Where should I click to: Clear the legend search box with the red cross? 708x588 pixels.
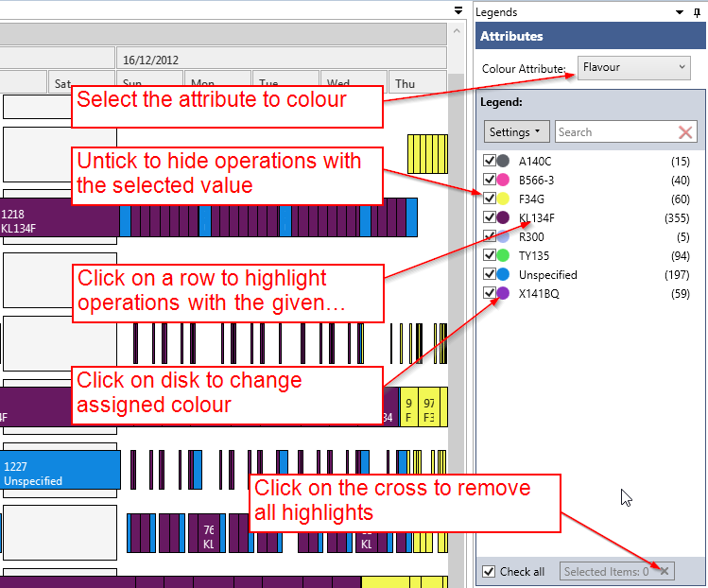[x=685, y=132]
